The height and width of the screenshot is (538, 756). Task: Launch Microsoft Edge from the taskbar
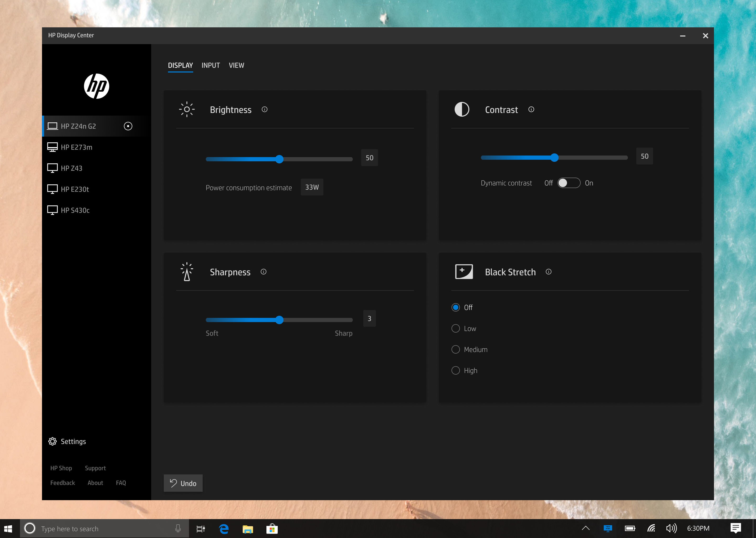point(224,529)
